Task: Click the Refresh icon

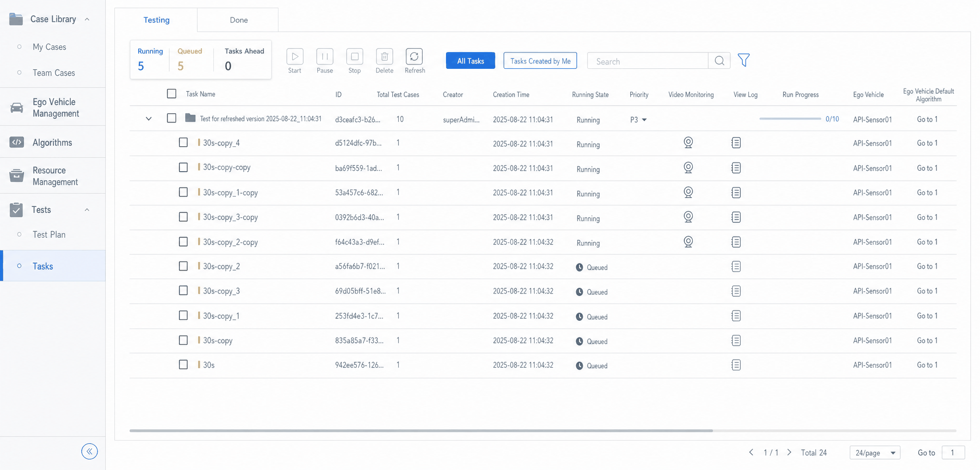Action: click(414, 56)
